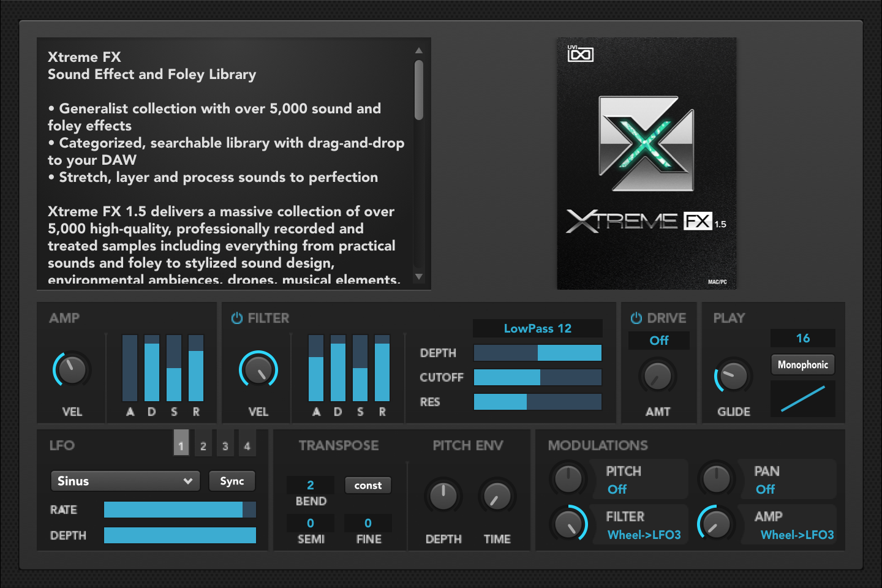882x588 pixels.
Task: Switch Drive from Off to On
Action: [x=658, y=341]
